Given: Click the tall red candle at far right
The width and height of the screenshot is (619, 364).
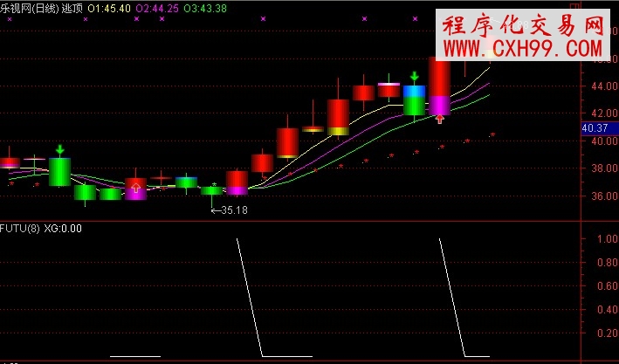Looking at the screenshot, I should pyautogui.click(x=439, y=77).
